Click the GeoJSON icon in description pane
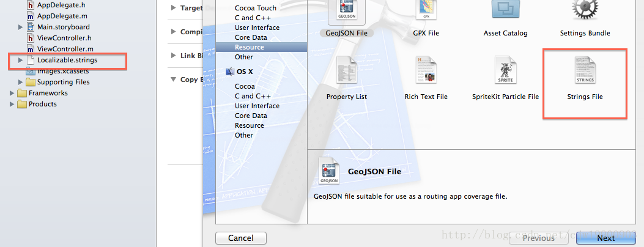Viewport: 644px width, 247px height. tap(329, 169)
